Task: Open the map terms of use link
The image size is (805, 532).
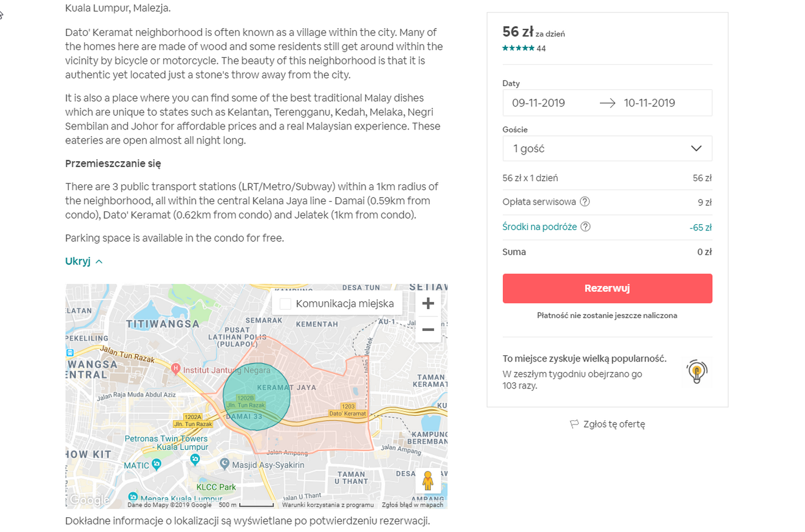Action: tap(328, 505)
